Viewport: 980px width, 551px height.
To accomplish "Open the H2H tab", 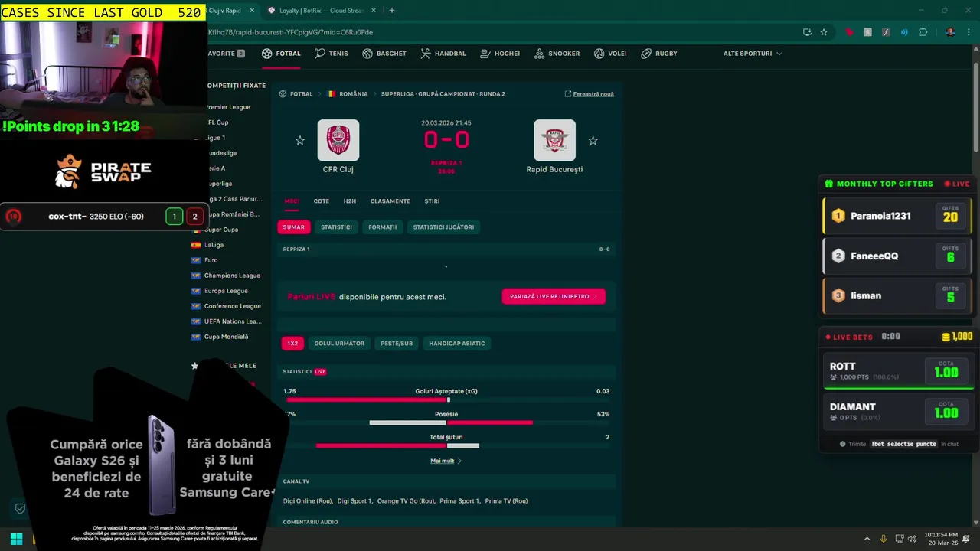I will [x=350, y=201].
